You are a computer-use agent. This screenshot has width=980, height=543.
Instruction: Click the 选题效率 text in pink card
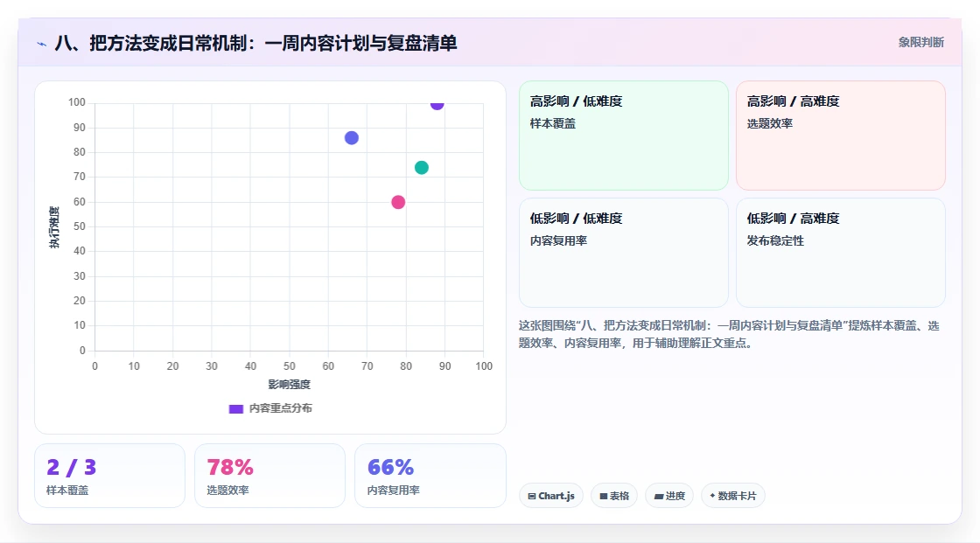click(769, 123)
